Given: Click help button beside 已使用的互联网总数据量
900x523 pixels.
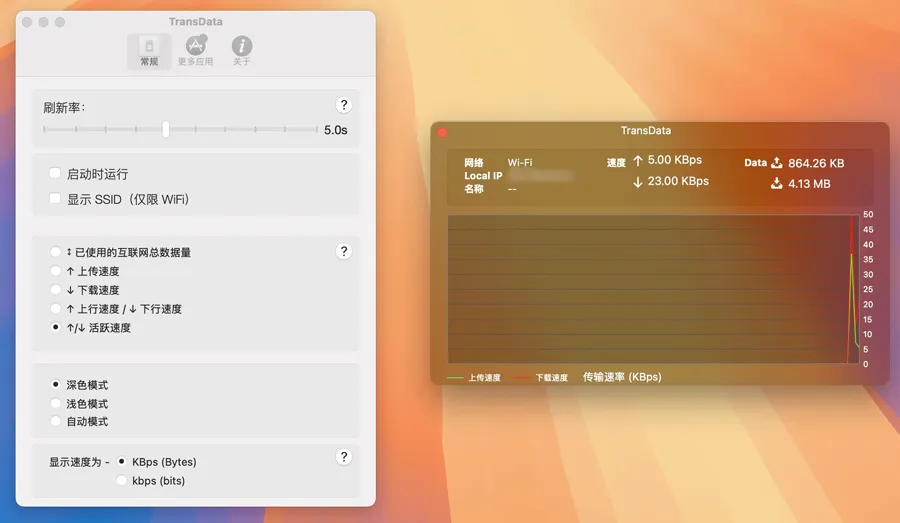Looking at the screenshot, I should (344, 252).
